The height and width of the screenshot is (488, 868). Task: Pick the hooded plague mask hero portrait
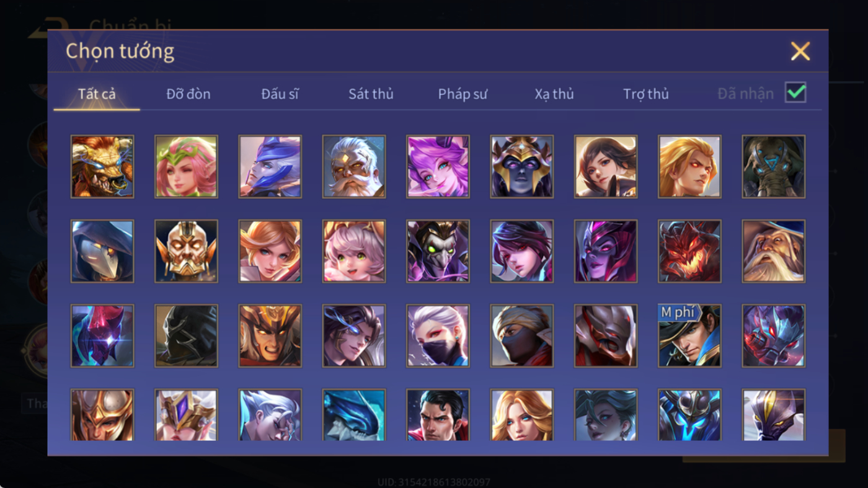tap(102, 251)
